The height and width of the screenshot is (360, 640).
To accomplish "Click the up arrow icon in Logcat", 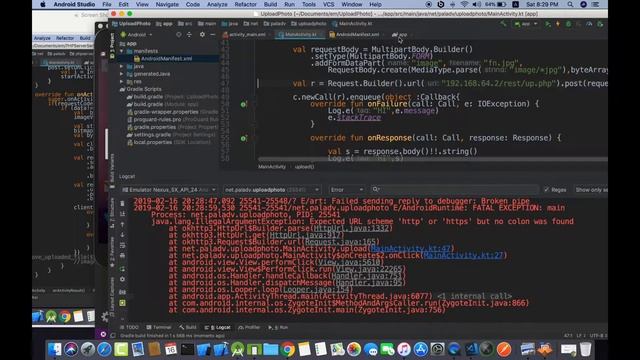I will pyautogui.click(x=122, y=224).
